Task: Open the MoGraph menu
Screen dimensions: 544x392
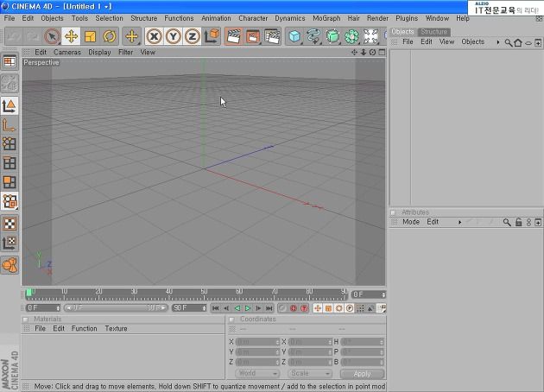Action: click(x=326, y=18)
